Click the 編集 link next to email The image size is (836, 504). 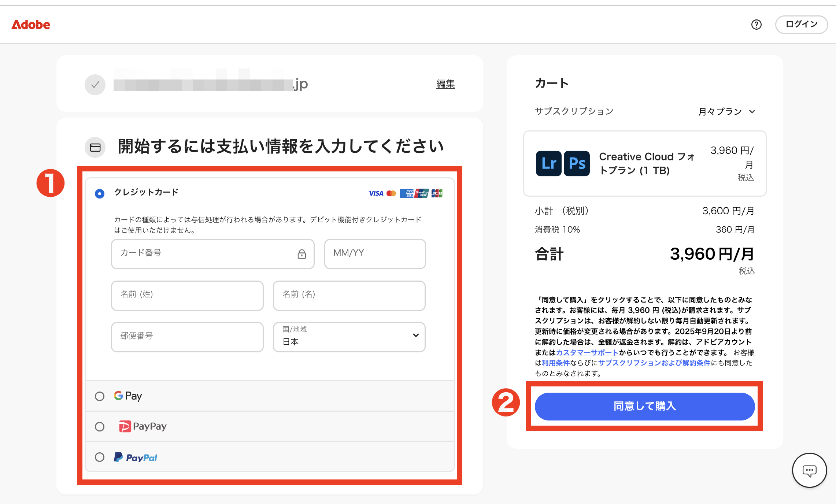(445, 84)
